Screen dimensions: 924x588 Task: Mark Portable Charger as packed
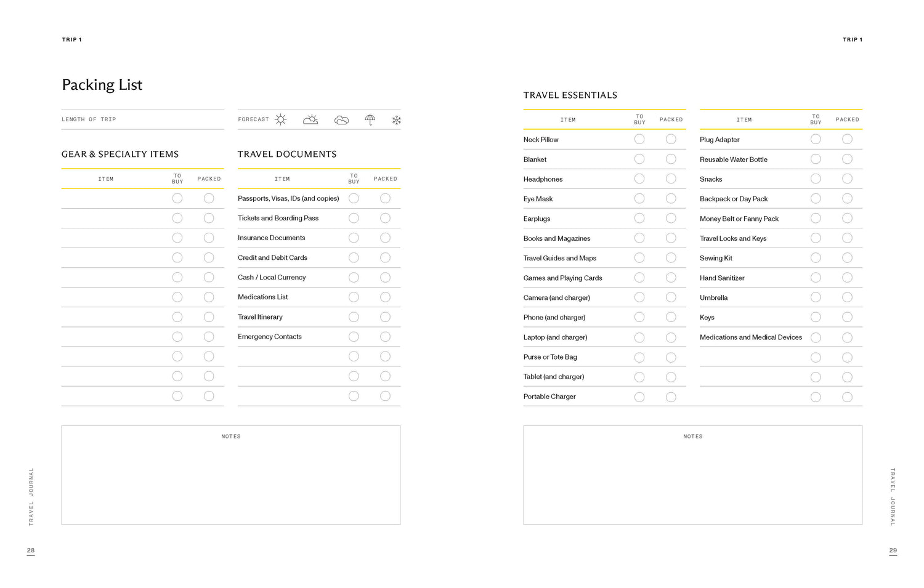pyautogui.click(x=671, y=397)
